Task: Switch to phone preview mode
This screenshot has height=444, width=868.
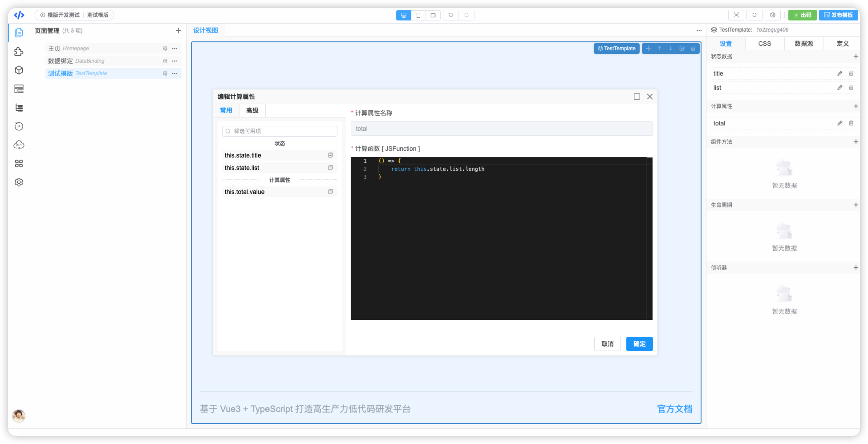Action: 418,15
